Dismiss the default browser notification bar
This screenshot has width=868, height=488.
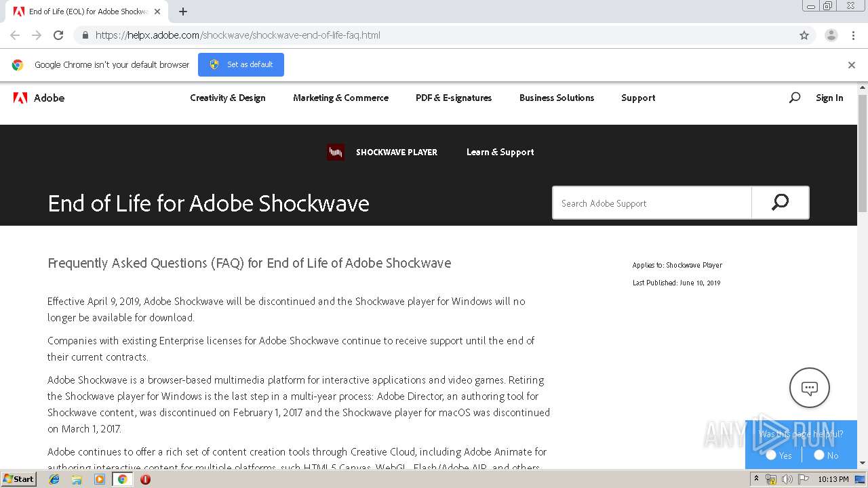[852, 65]
